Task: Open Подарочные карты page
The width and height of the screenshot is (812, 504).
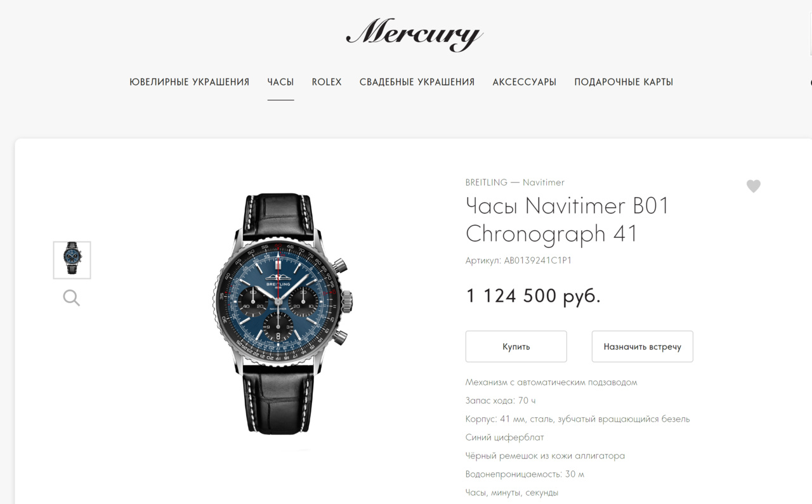Action: (x=624, y=82)
